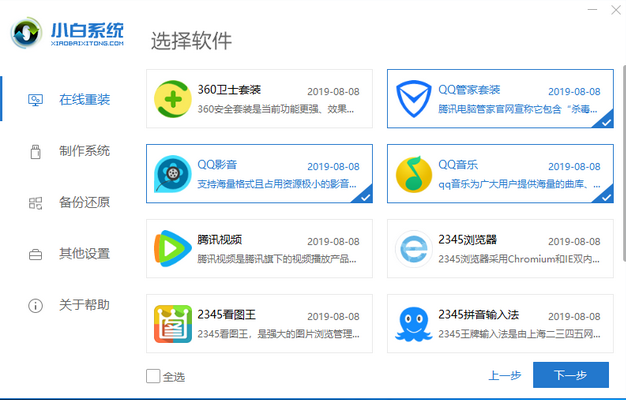Select the 2345看图王 title
Screen dimensions: 626x400
click(x=226, y=315)
